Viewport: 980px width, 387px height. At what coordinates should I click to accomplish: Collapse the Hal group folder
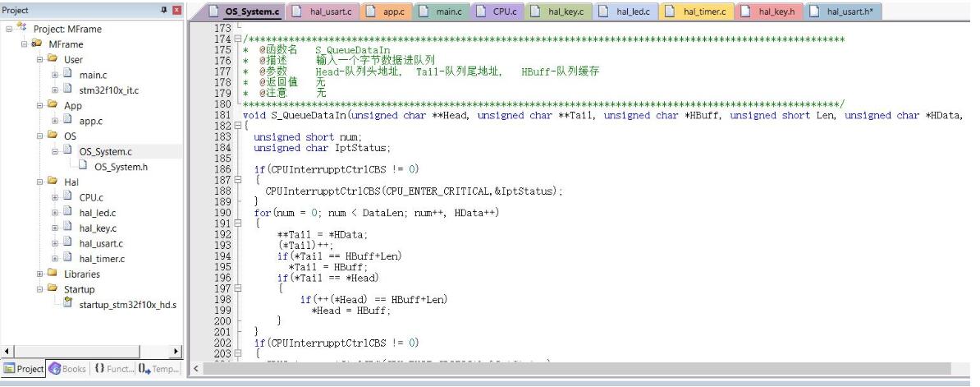[39, 182]
